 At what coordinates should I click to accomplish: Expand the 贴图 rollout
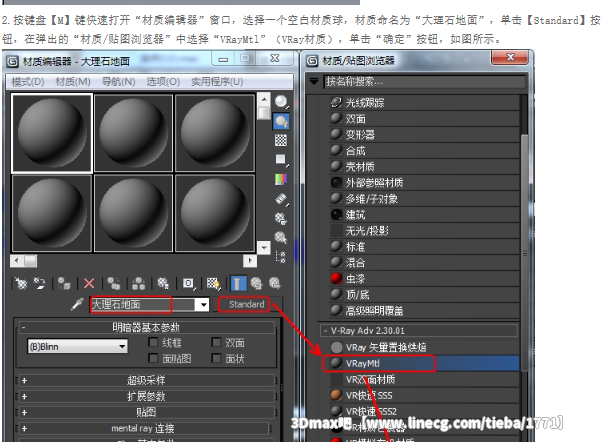tap(146, 412)
